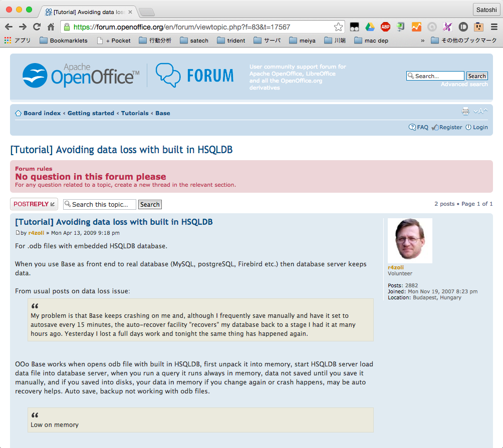The width and height of the screenshot is (503, 448).
Task: Open the trident bookmark folder
Action: (231, 41)
